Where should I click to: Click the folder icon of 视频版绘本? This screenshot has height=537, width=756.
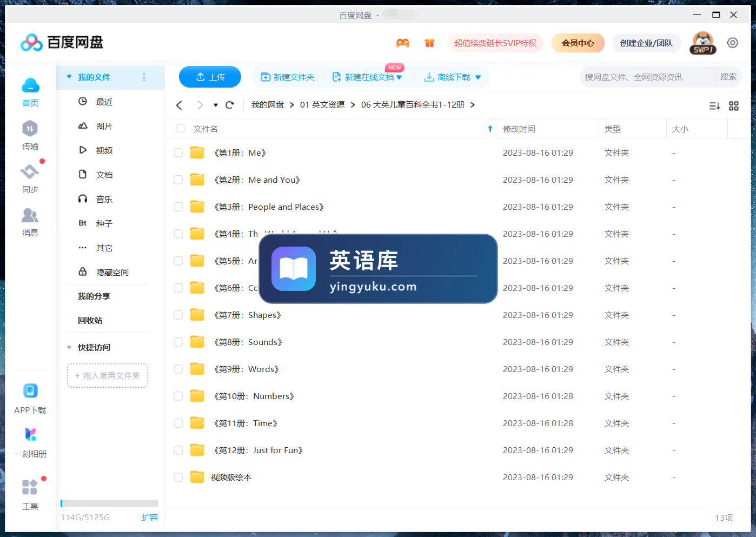pos(197,477)
